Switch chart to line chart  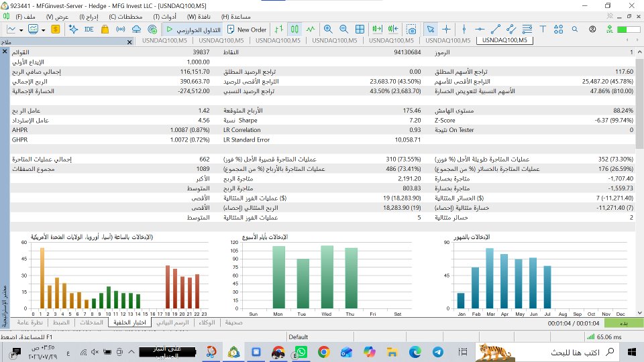[x=311, y=29]
